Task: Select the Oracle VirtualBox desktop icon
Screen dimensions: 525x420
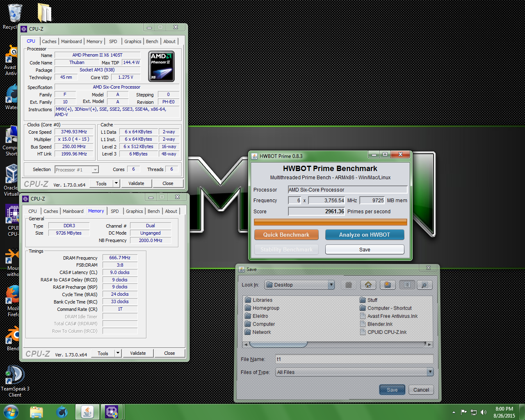Action: 11,180
